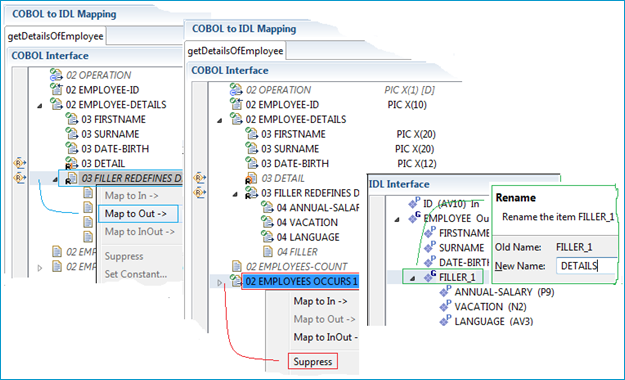Choose Map to InOut in front context menu
625x380 pixels.
point(325,337)
